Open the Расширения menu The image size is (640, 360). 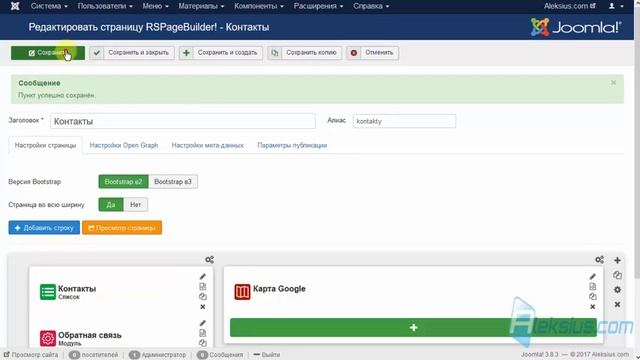pos(318,6)
